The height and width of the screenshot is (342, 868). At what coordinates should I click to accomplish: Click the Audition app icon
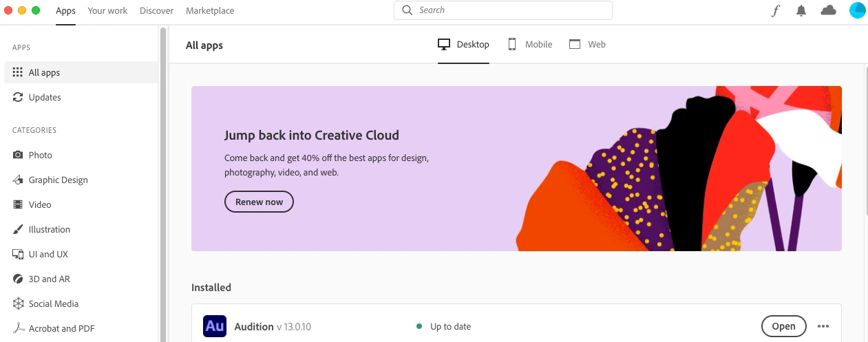pyautogui.click(x=215, y=326)
